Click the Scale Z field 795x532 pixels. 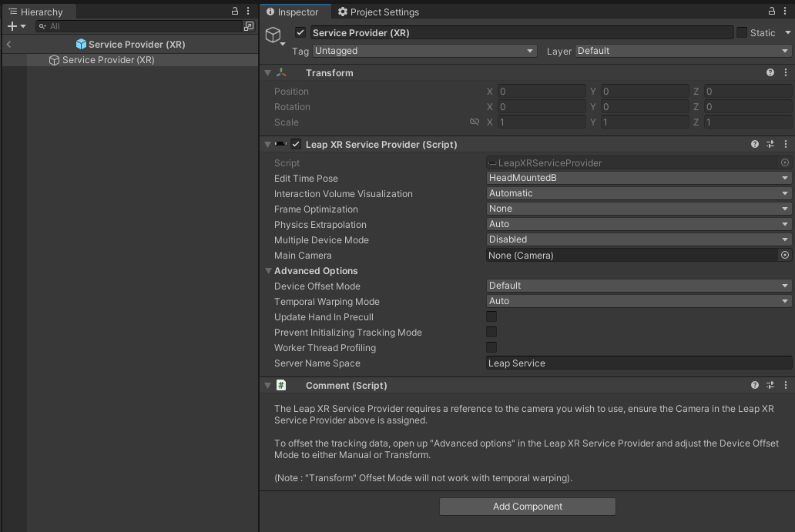click(x=748, y=122)
